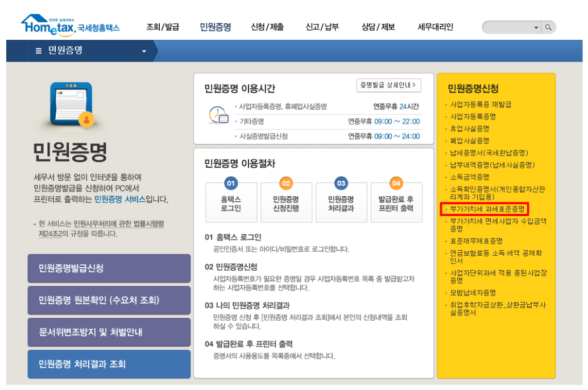Click 민원증명 처리결과 조회 button
The image size is (588, 390).
(109, 364)
